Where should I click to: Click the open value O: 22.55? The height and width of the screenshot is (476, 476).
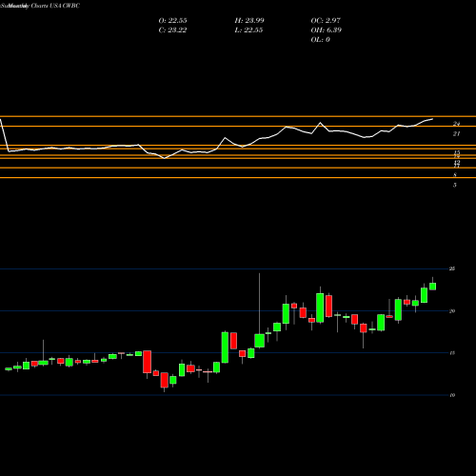point(172,21)
